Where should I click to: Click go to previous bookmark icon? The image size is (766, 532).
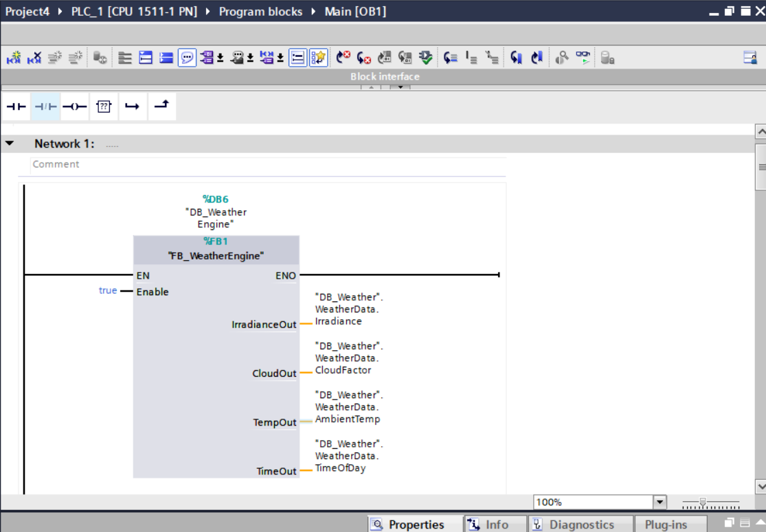click(x=517, y=58)
